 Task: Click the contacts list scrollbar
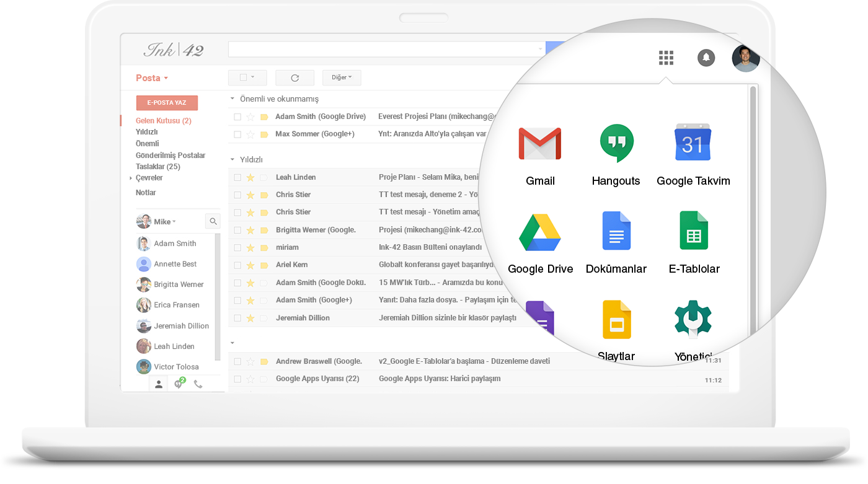[218, 296]
